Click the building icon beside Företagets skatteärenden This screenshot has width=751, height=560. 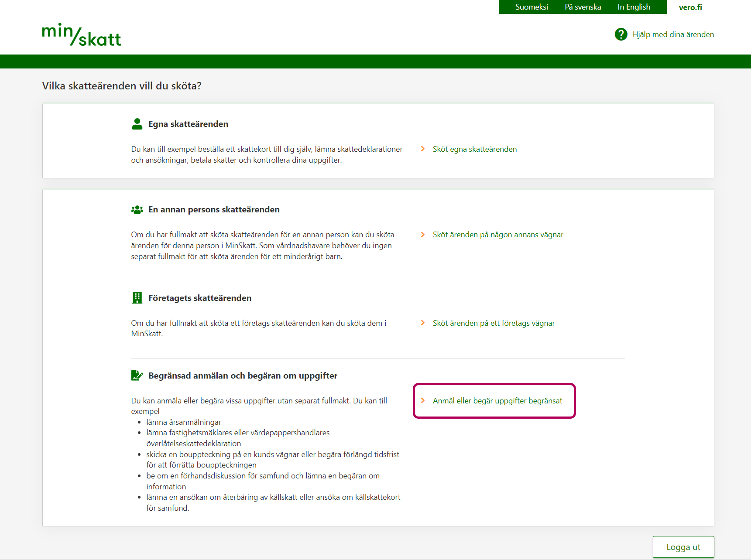[x=137, y=298]
